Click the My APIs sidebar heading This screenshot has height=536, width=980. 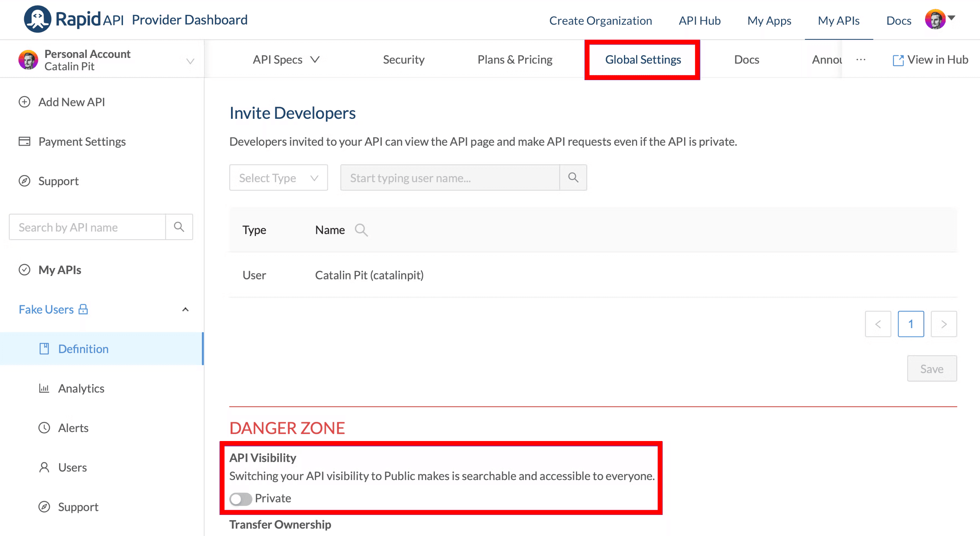pyautogui.click(x=60, y=270)
